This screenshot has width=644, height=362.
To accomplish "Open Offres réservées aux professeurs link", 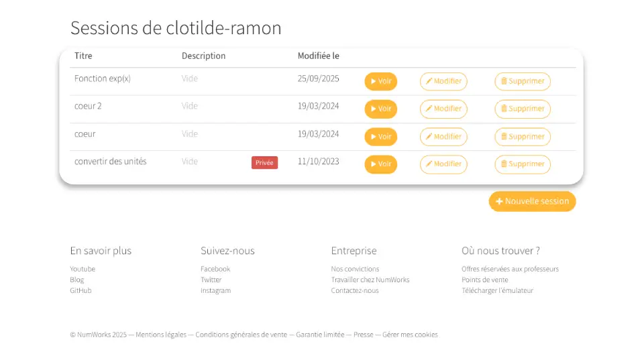I will coord(510,269).
